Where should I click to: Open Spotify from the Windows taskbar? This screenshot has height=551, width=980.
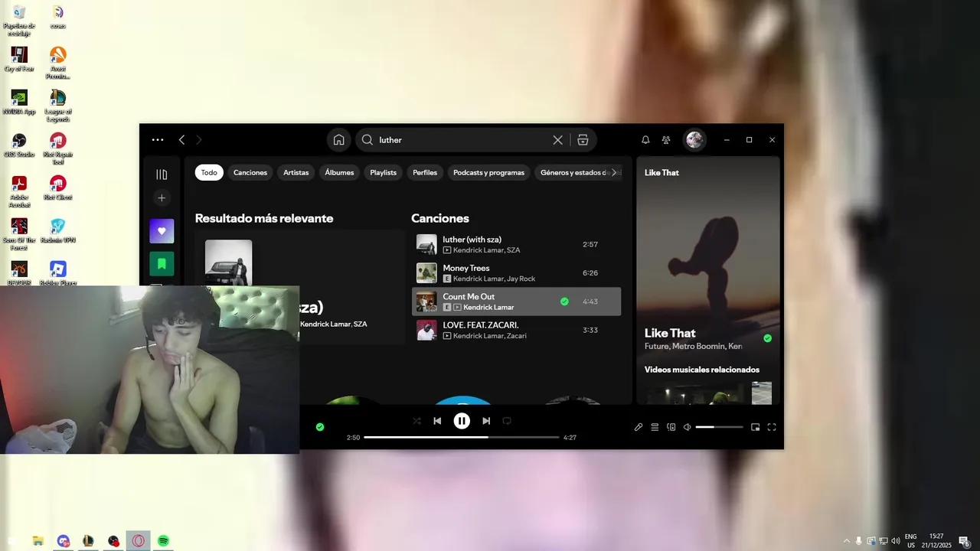(x=163, y=541)
